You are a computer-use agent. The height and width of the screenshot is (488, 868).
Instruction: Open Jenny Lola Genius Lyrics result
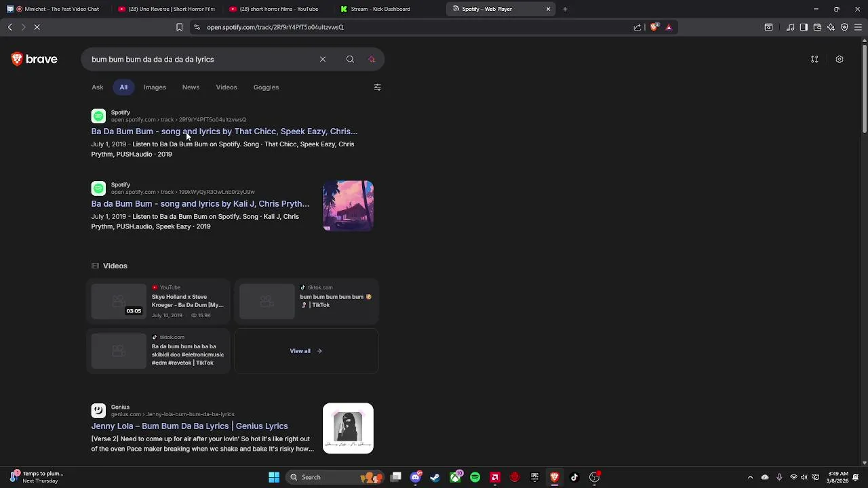[189, 426]
